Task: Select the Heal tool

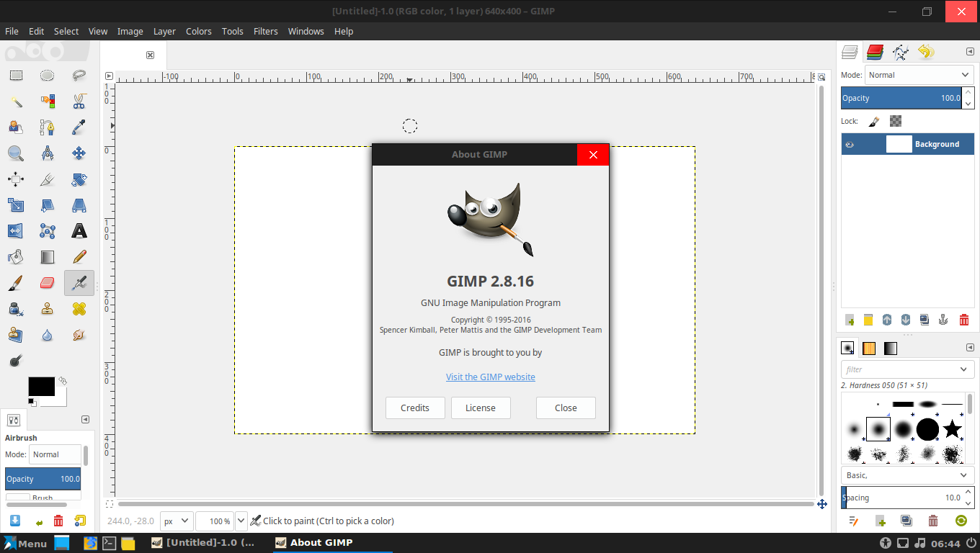Action: tap(79, 309)
